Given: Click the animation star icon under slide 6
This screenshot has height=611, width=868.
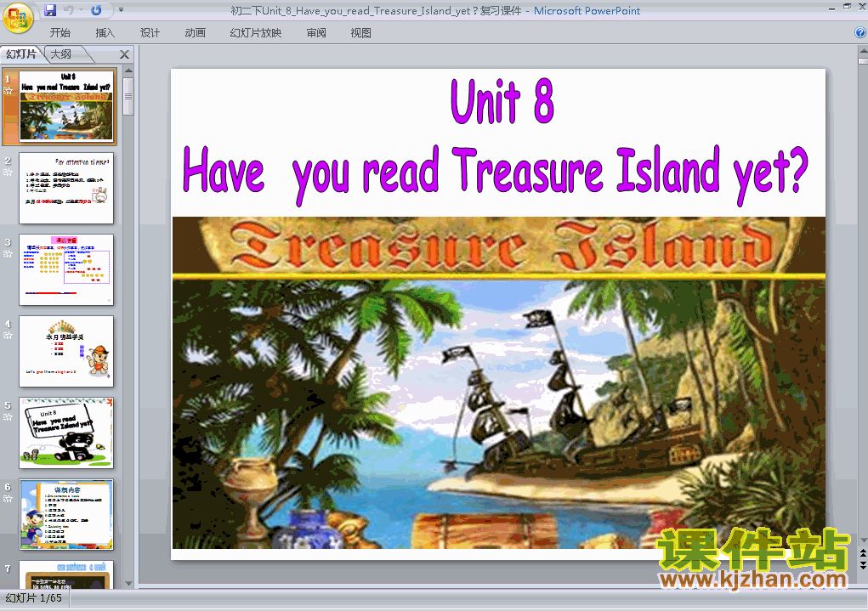Looking at the screenshot, I should coord(8,499).
